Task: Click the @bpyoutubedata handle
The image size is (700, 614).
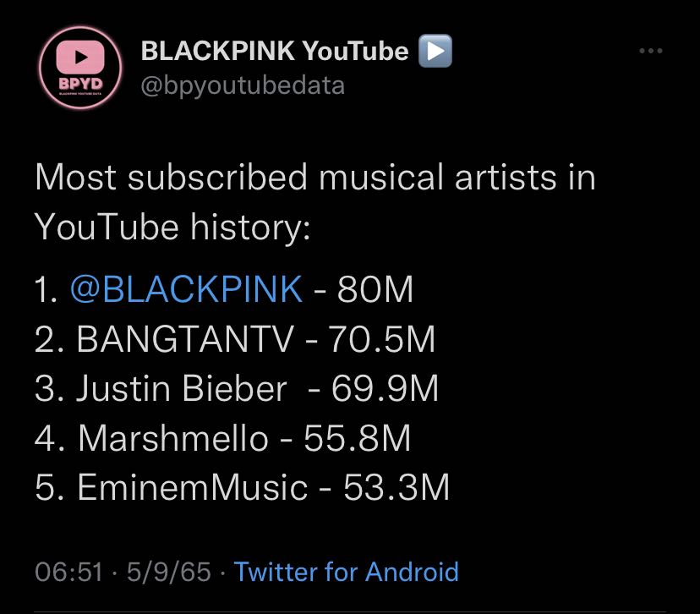Action: point(243,86)
